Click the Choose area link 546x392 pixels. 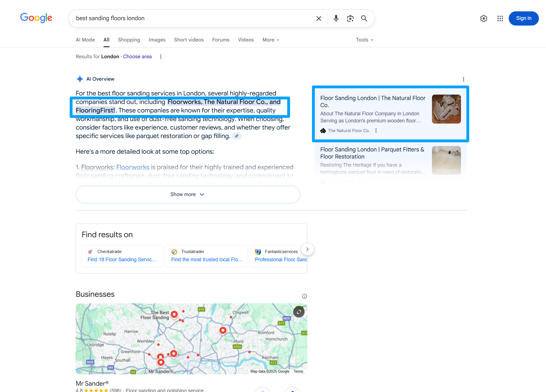click(137, 57)
